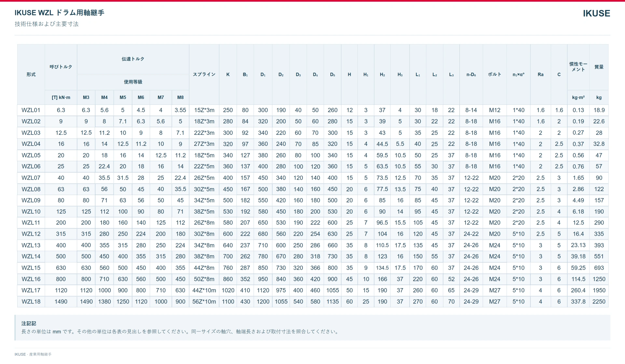The width and height of the screenshot is (625, 364).
Task: Click inertia value '337.8' in WZL18 row
Action: [x=578, y=301]
